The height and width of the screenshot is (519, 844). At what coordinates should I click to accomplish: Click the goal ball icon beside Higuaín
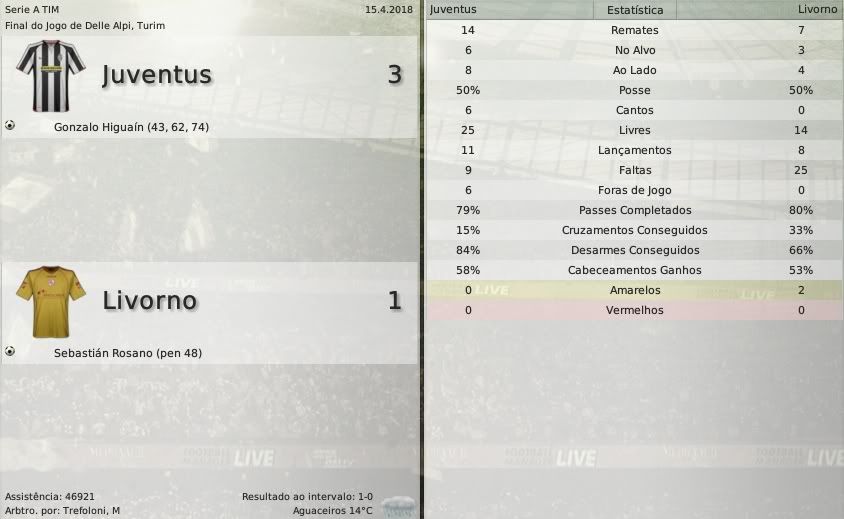[10, 126]
